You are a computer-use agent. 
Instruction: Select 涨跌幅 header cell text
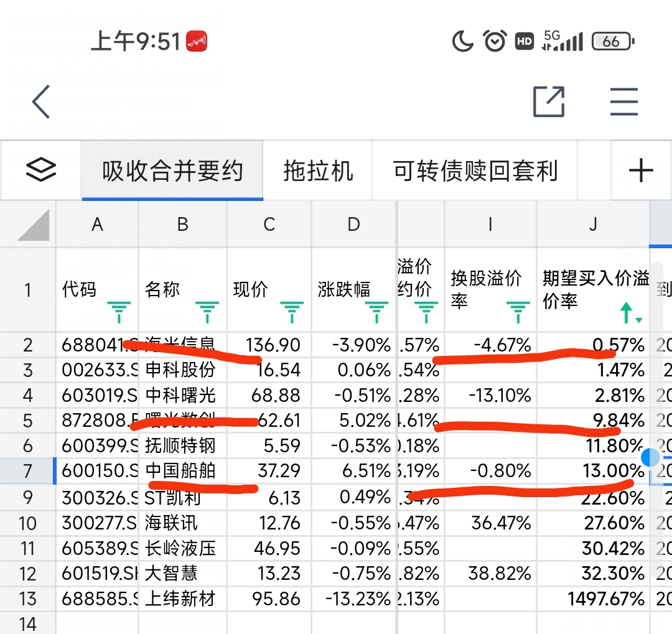click(x=343, y=289)
